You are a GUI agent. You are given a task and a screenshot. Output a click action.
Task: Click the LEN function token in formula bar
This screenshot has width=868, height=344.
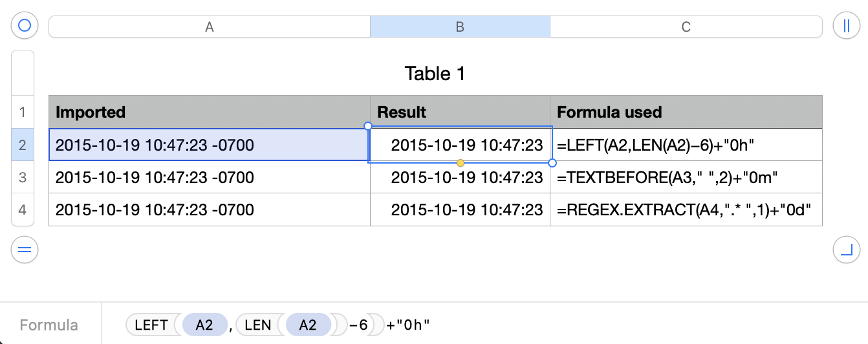(x=258, y=325)
